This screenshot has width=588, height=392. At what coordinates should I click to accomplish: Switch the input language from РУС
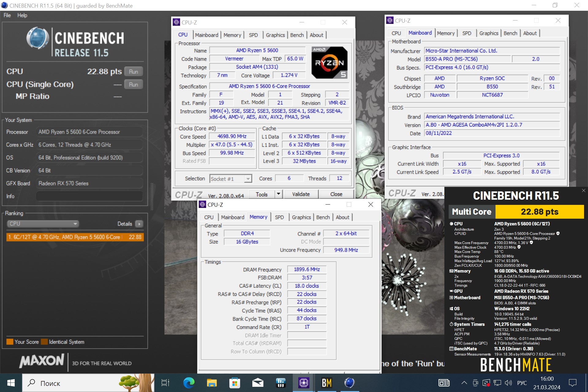tap(522, 383)
